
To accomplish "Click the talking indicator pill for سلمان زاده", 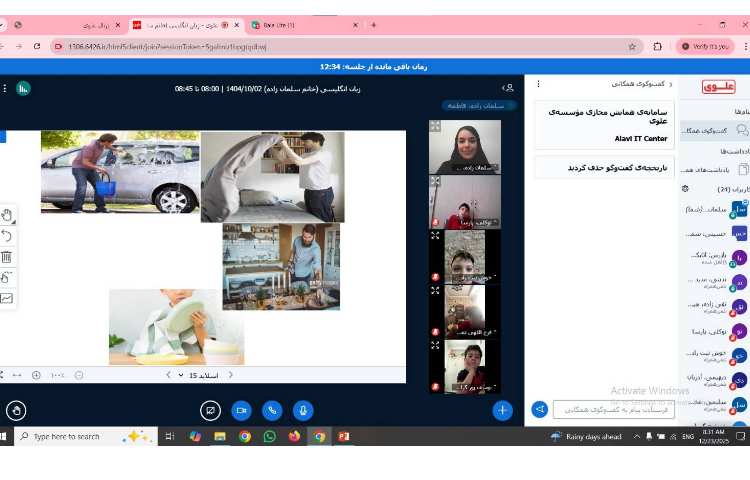I will tap(478, 106).
